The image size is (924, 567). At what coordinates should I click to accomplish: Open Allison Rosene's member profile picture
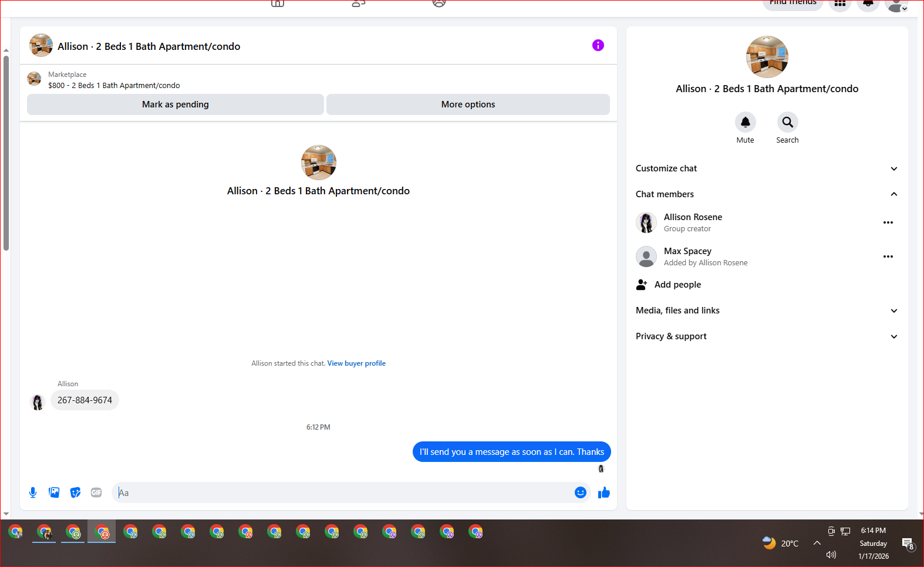point(646,222)
